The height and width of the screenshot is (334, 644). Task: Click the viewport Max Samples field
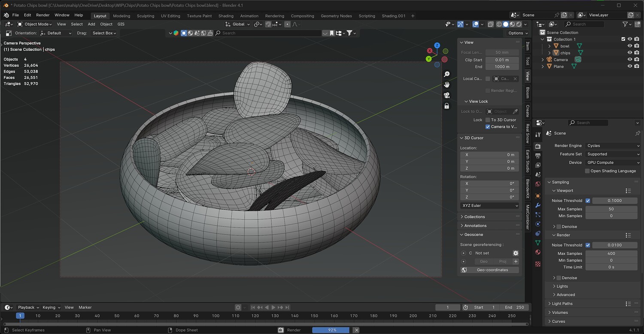click(611, 209)
